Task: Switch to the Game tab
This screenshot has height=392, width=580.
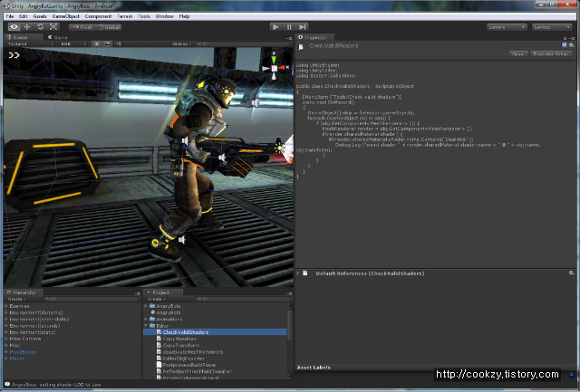Action: pos(58,37)
